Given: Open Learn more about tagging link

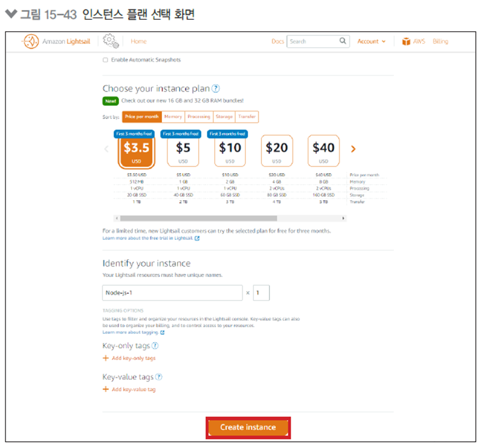Looking at the screenshot, I should pyautogui.click(x=130, y=332).
